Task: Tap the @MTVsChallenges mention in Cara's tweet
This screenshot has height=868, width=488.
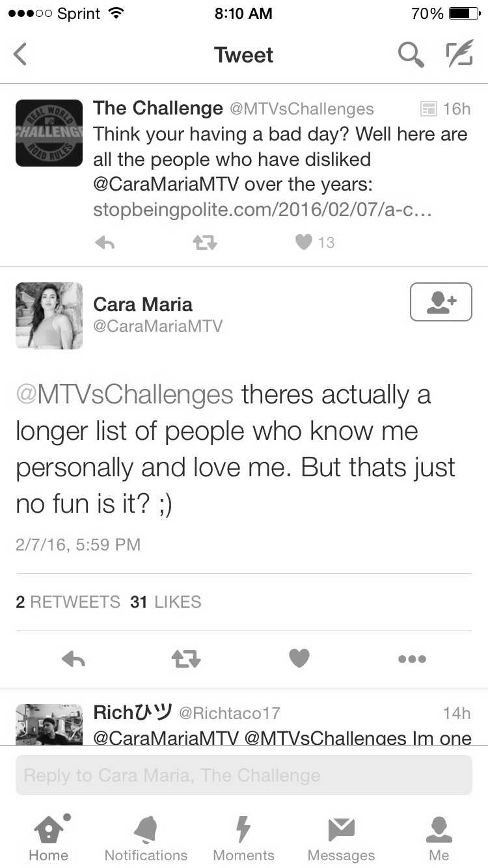Action: [124, 394]
